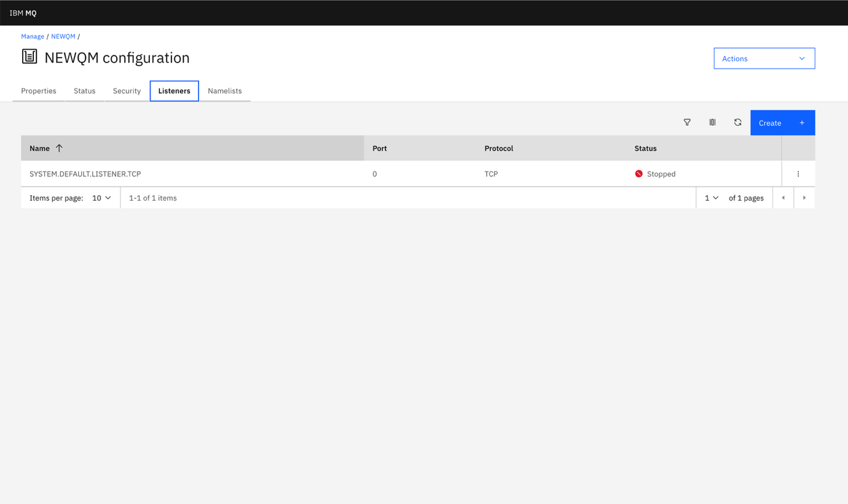Click IBM MQ header title
Screen dimensions: 848x504
[x=23, y=13]
